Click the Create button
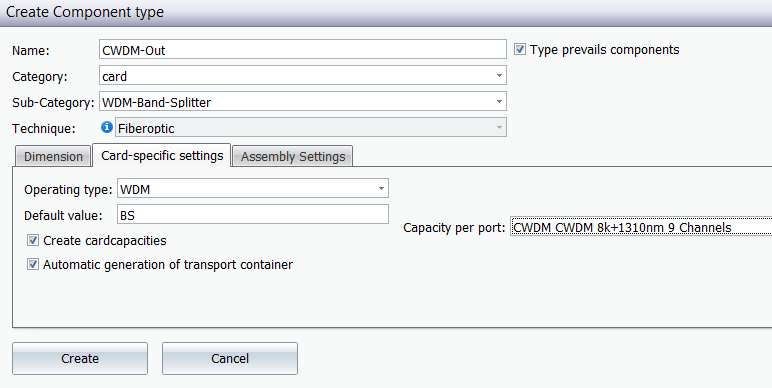This screenshot has height=388, width=772. tap(80, 358)
